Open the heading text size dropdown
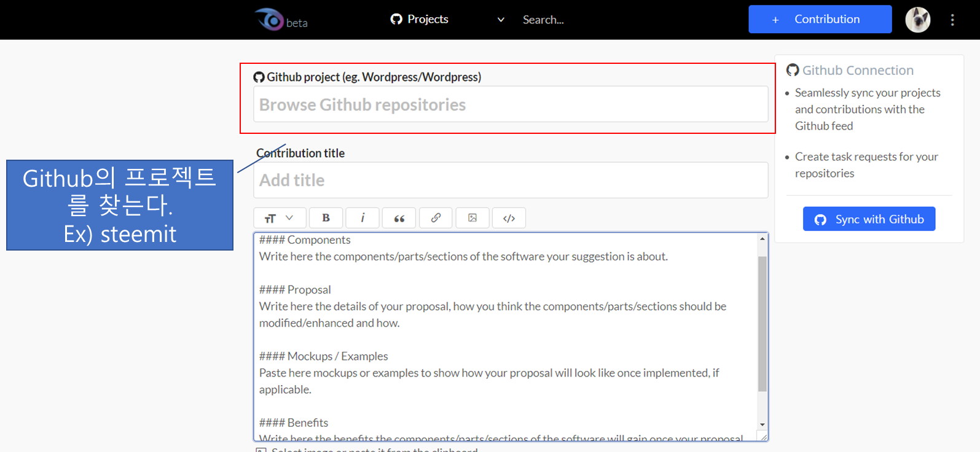 279,218
